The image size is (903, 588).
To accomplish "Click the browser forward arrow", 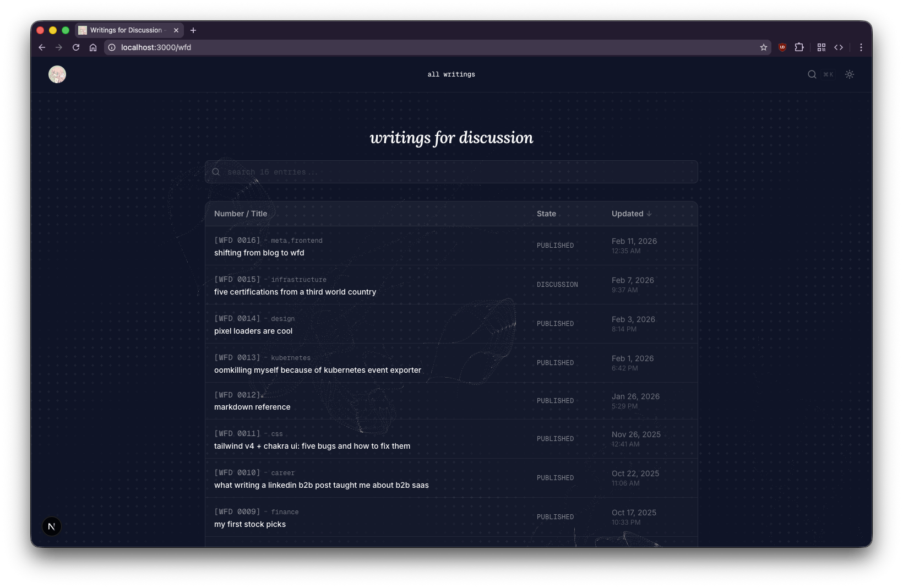I will pos(59,47).
